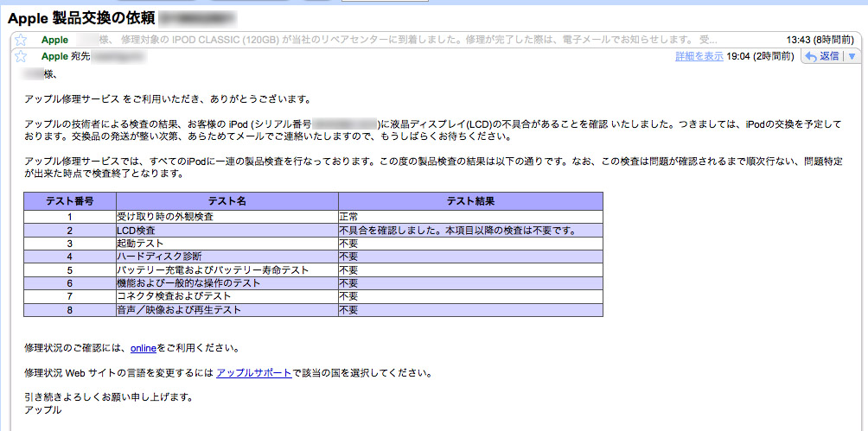
Task: Click the Apple sender name in the expanded message
Action: 54,56
